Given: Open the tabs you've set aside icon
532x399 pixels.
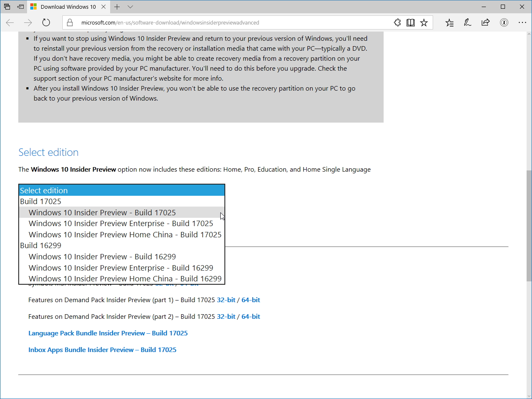Looking at the screenshot, I should 7,7.
